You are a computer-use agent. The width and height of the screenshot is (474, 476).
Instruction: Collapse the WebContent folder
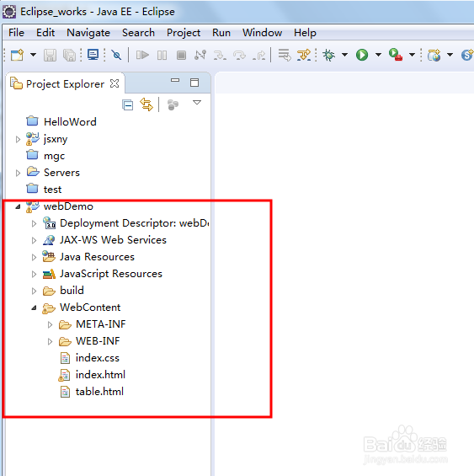(x=34, y=308)
